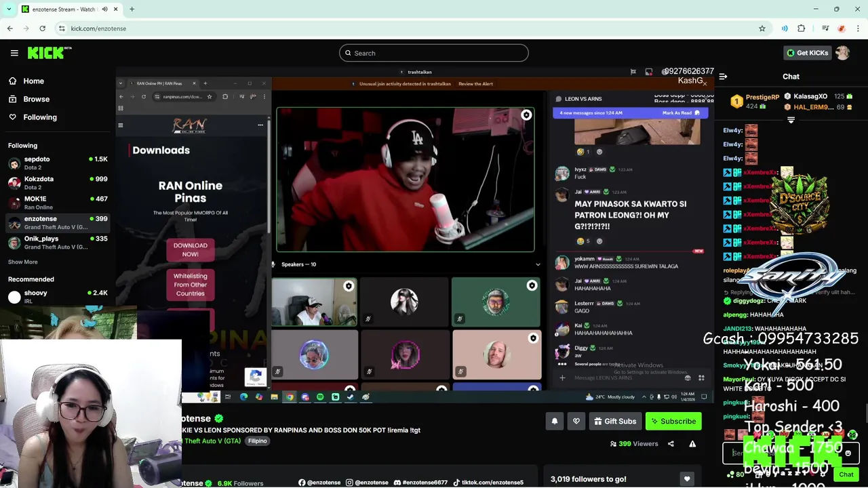Click the address bar kick.com/enzotense
The image size is (868, 488).
coord(98,28)
